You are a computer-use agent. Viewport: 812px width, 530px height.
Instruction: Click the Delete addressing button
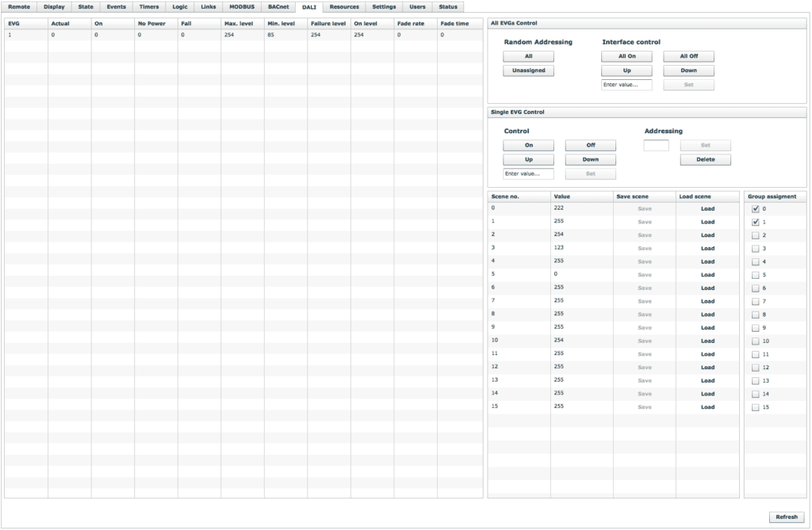705,159
